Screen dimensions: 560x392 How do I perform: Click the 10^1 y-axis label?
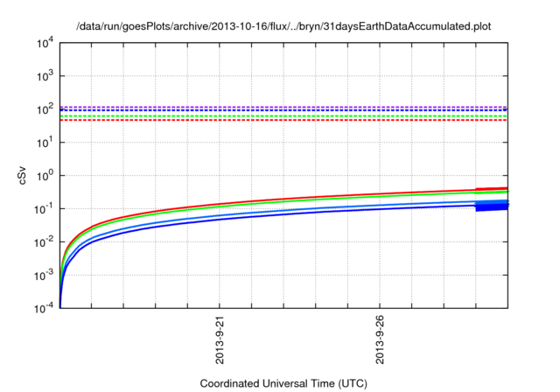coord(45,142)
